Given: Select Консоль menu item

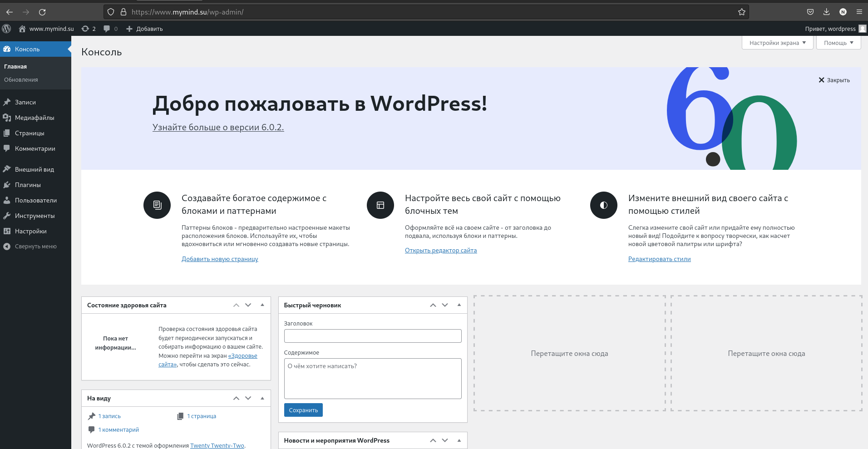Looking at the screenshot, I should pos(35,49).
